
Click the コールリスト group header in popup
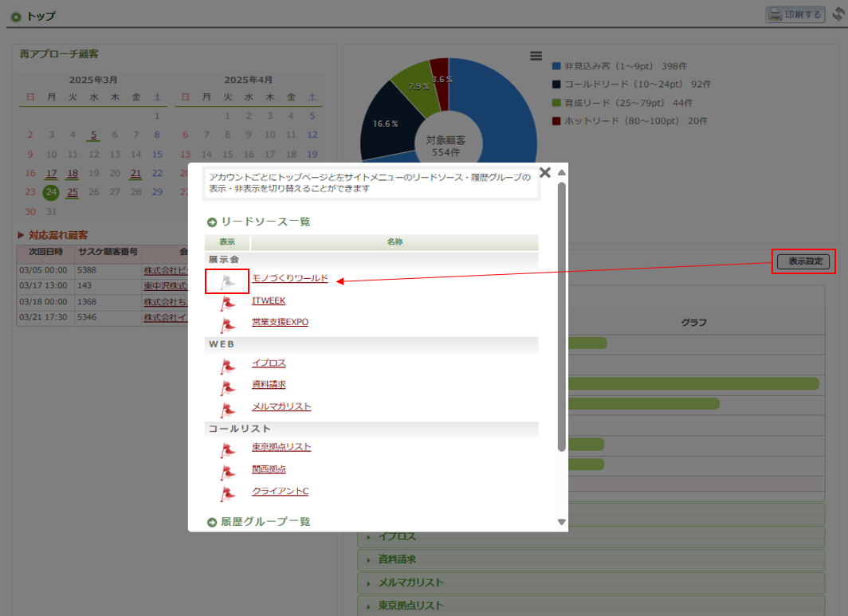tap(371, 429)
